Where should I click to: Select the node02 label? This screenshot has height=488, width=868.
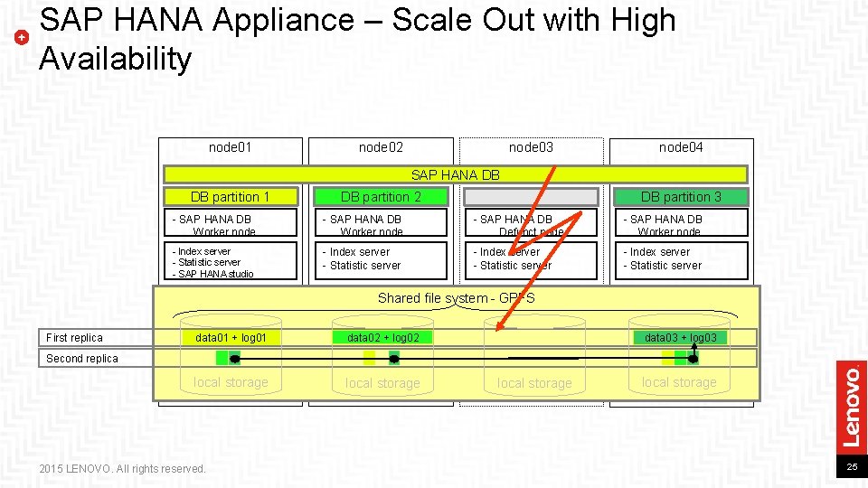tap(381, 147)
